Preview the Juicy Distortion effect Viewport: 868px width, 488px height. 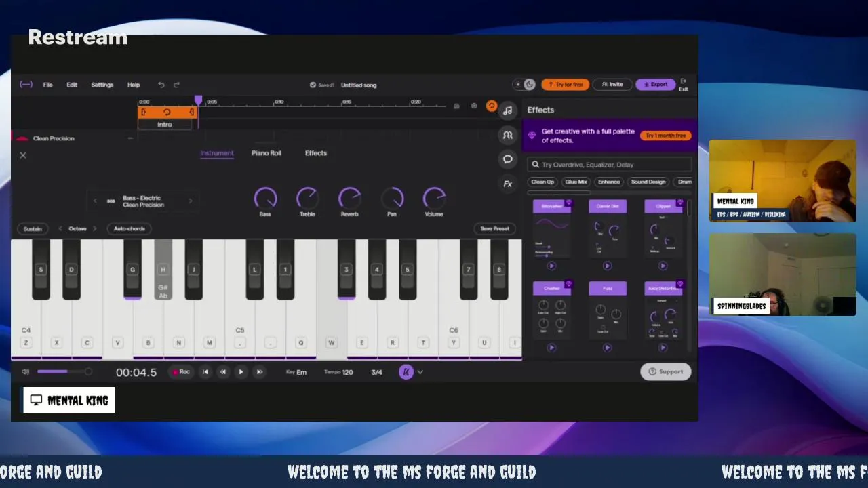coord(663,348)
